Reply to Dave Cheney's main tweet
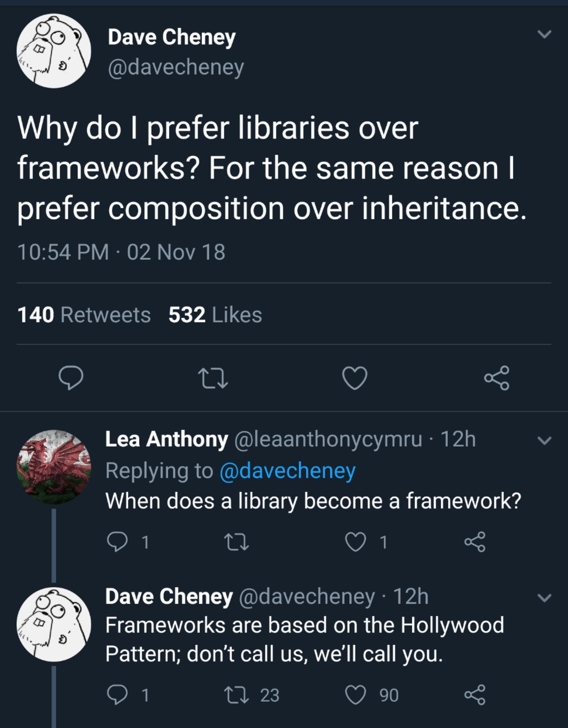The height and width of the screenshot is (728, 568). click(71, 378)
